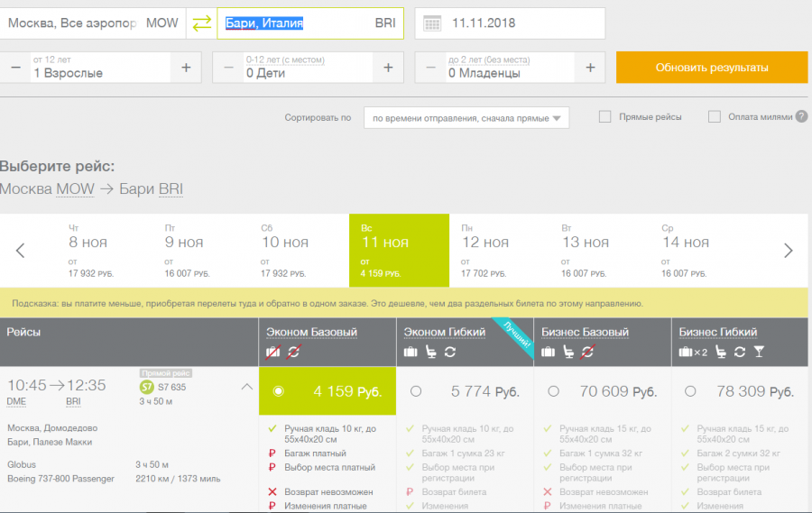
Task: Click exchange icon under Бизнес Гибкий
Action: pos(740,352)
